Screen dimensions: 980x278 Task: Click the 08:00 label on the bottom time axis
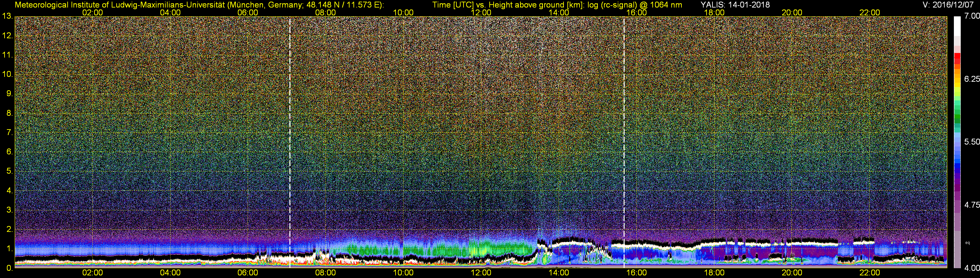pos(325,273)
